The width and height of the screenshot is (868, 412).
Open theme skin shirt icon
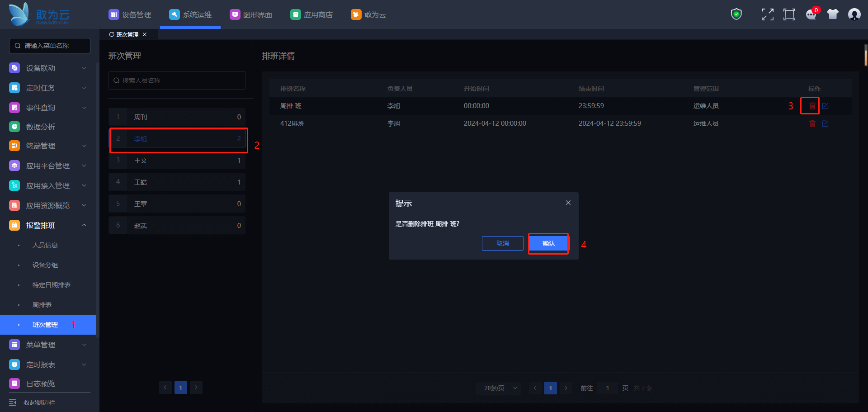click(832, 14)
